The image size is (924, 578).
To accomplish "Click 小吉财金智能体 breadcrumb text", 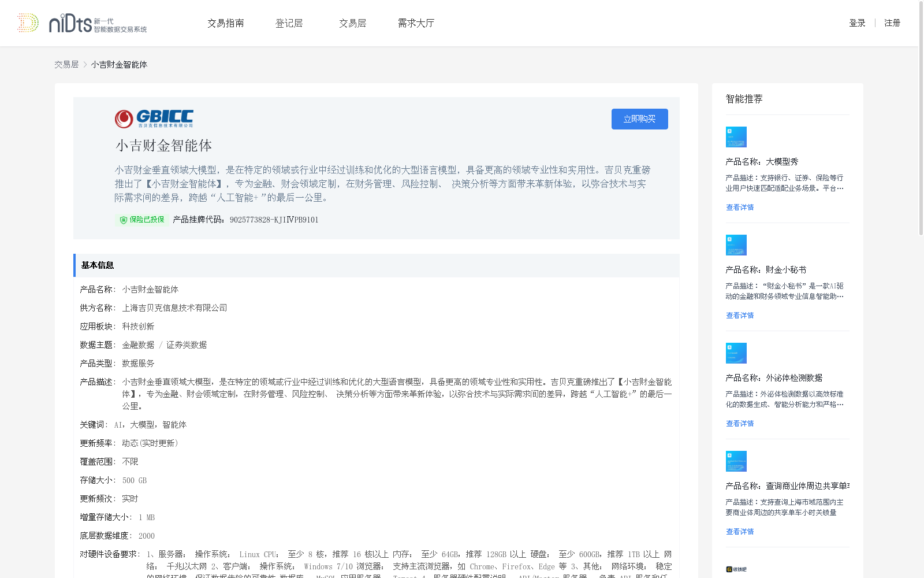I will [119, 65].
